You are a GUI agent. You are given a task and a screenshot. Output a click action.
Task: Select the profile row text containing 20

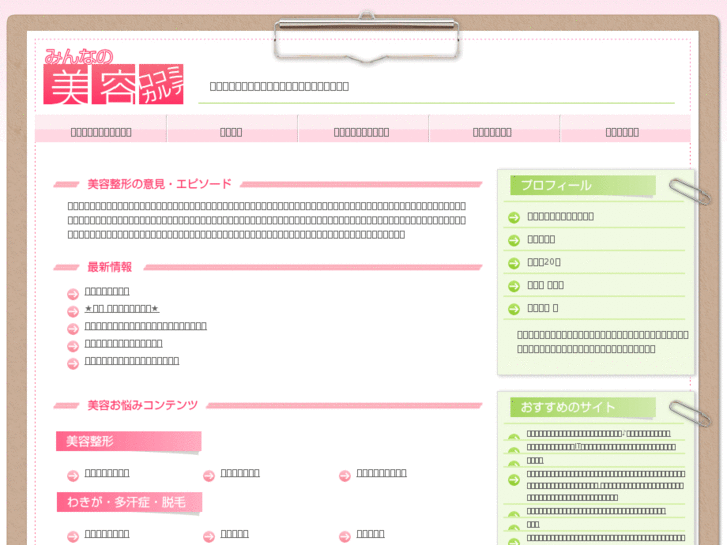[x=544, y=262]
